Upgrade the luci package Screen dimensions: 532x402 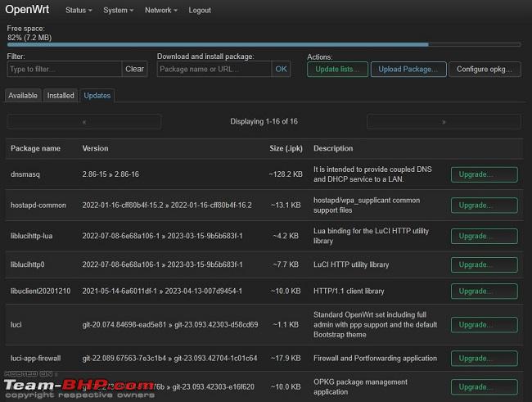485,325
